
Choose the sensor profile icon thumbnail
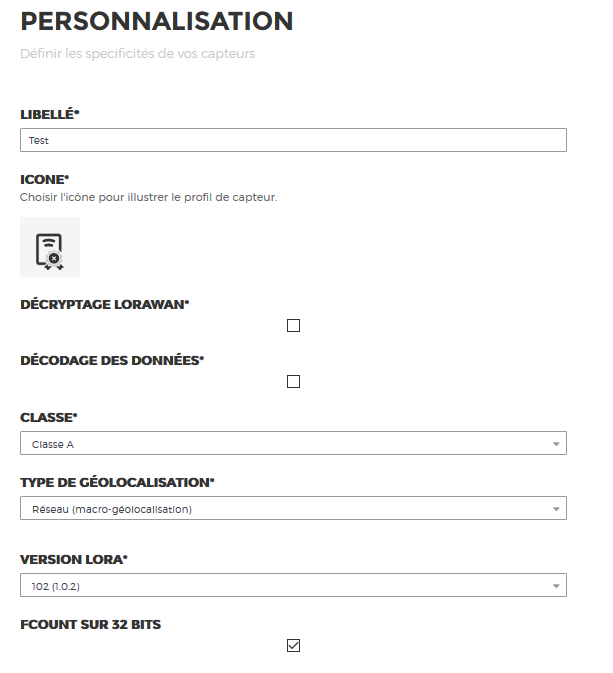click(50, 247)
